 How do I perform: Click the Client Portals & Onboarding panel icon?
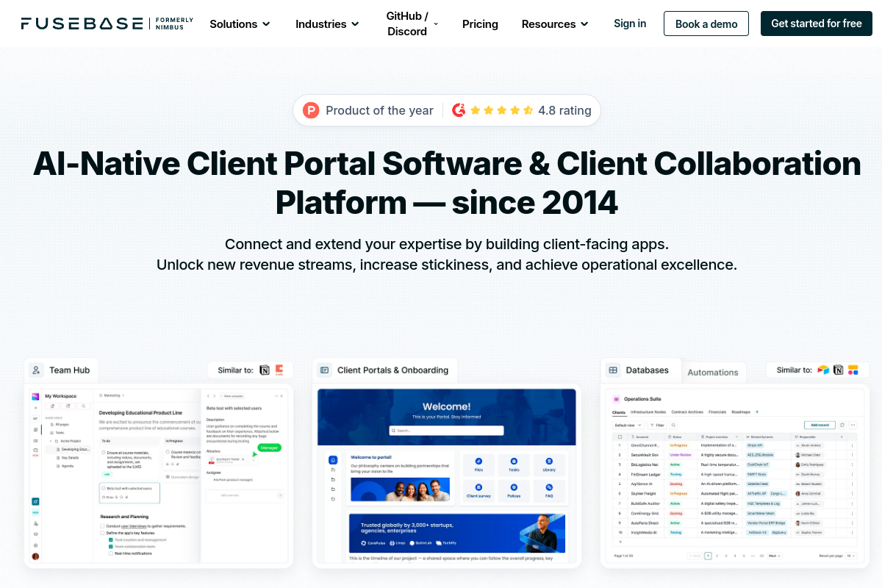coord(325,370)
